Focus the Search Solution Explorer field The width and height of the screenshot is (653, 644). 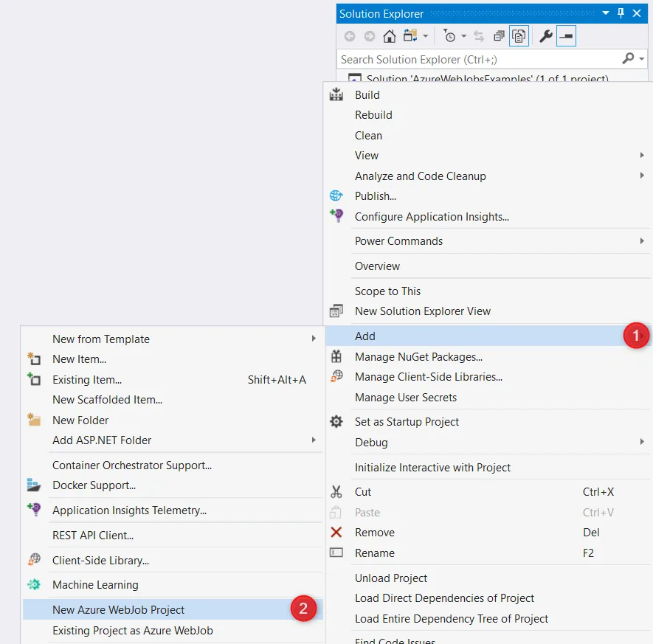pyautogui.click(x=479, y=59)
